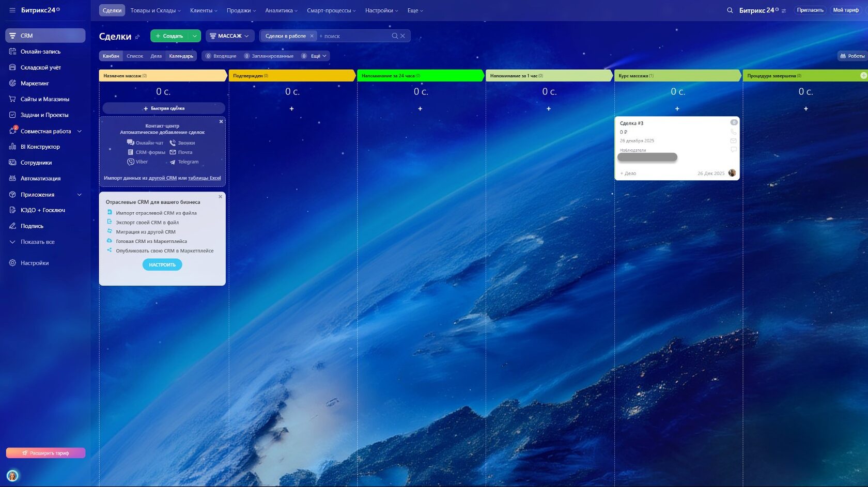Click the Мой тариф button
The image size is (868, 487).
(846, 10)
